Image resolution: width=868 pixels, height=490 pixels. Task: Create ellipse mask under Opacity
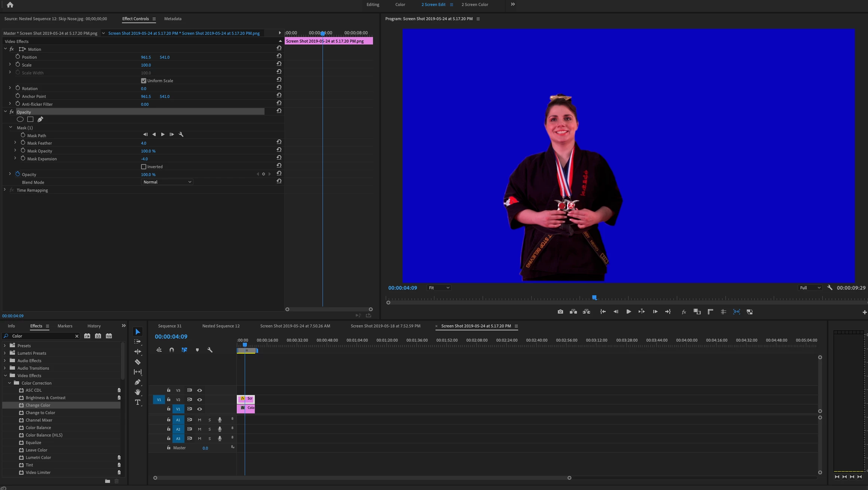point(20,119)
